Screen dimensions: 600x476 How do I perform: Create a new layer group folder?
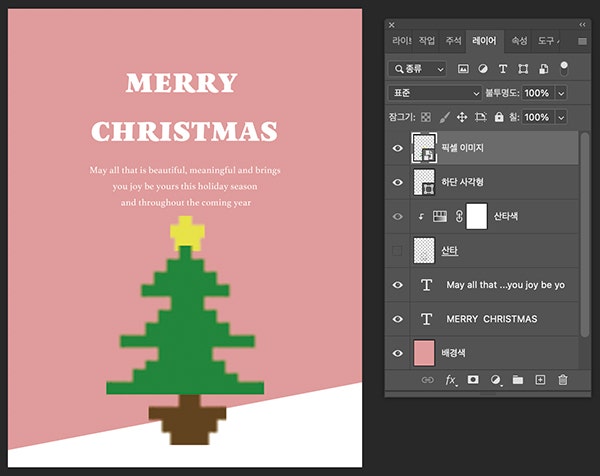(x=518, y=380)
